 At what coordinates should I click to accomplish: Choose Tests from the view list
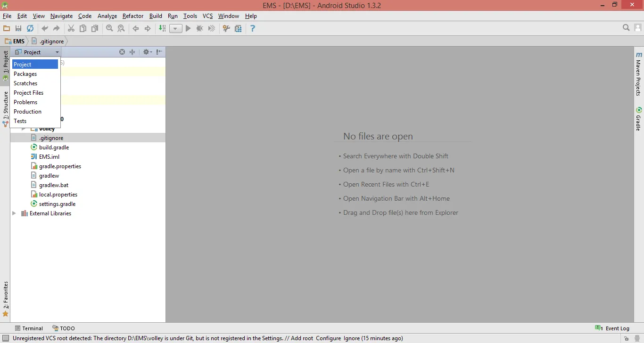pyautogui.click(x=35, y=121)
